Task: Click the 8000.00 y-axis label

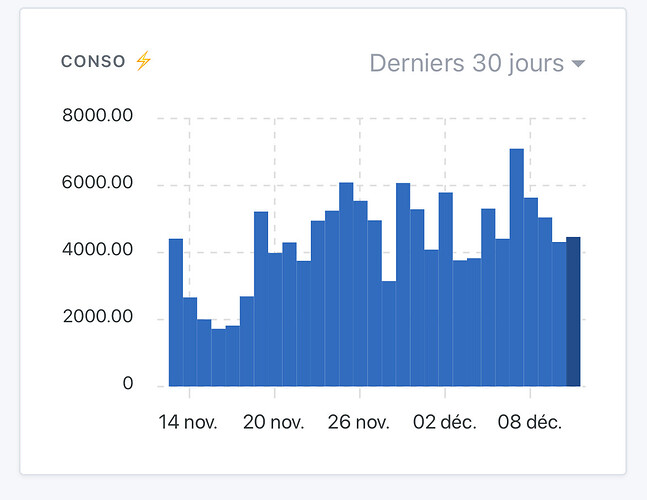Action: 96,117
